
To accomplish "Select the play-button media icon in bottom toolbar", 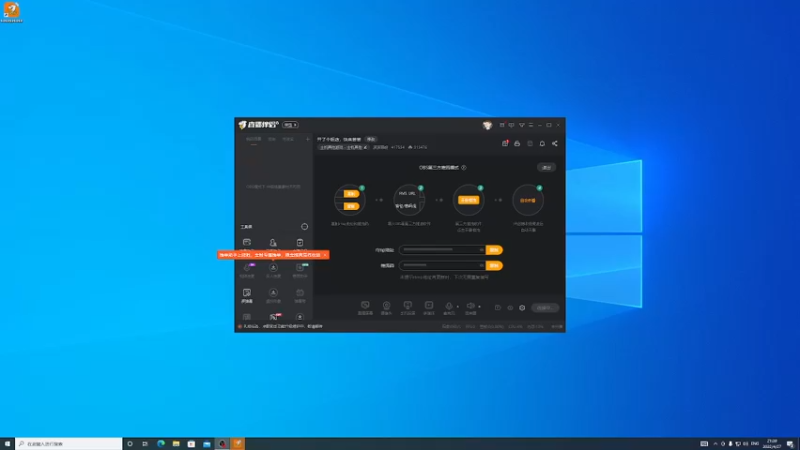I will point(429,306).
